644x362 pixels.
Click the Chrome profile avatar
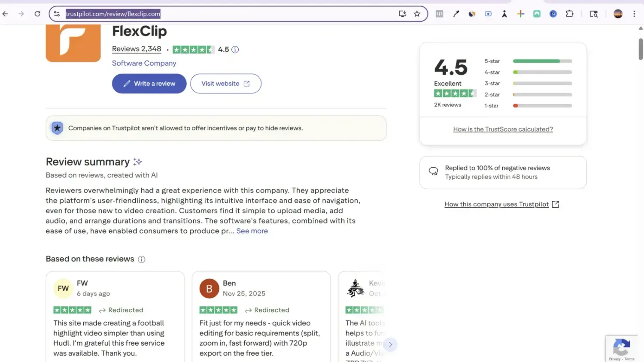(x=617, y=13)
